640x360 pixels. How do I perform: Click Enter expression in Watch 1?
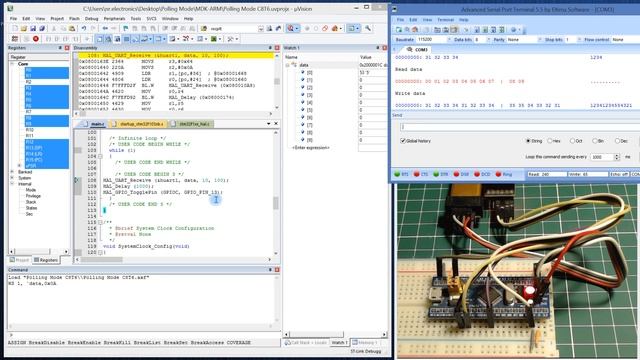click(311, 147)
